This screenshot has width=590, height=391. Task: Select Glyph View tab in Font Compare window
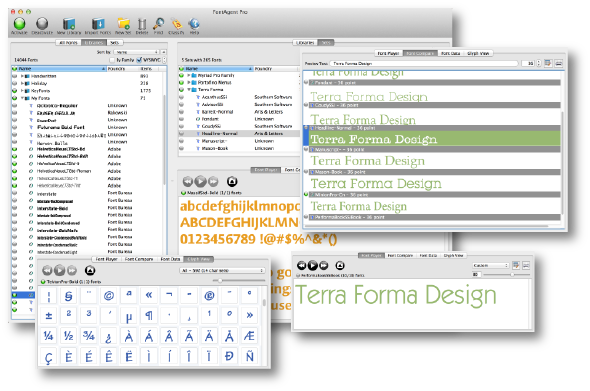coord(478,53)
